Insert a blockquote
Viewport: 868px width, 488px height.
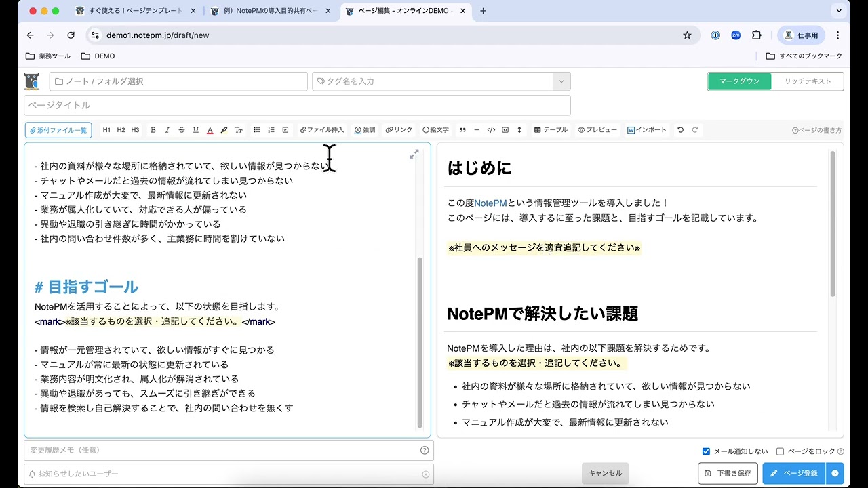point(463,129)
